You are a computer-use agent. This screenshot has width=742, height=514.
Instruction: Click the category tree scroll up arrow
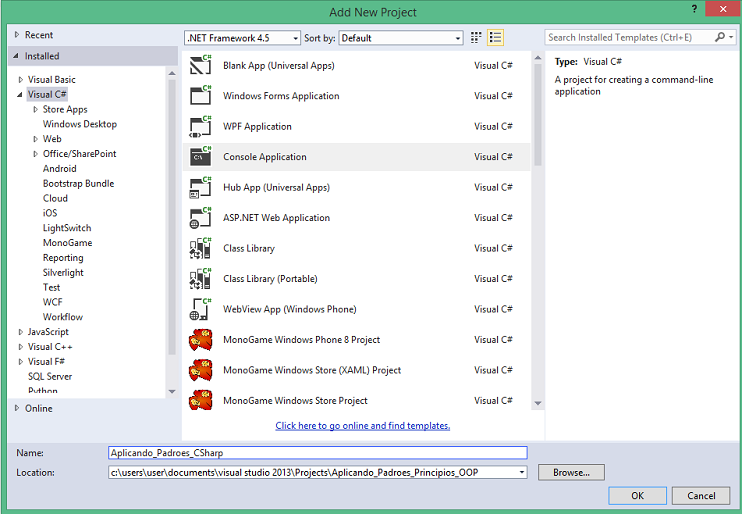pyautogui.click(x=172, y=73)
